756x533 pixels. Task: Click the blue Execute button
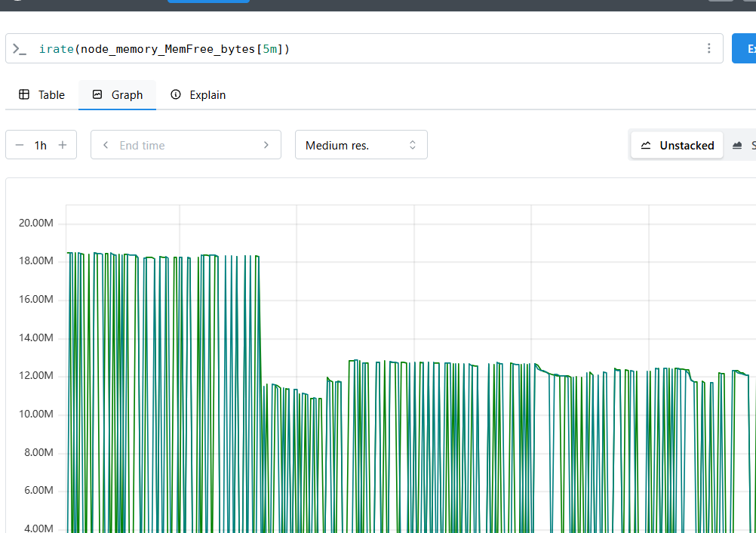click(744, 48)
